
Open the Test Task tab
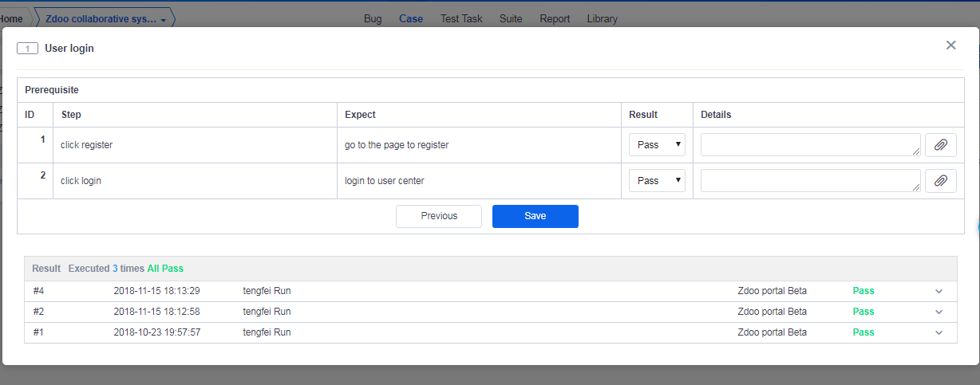point(461,18)
